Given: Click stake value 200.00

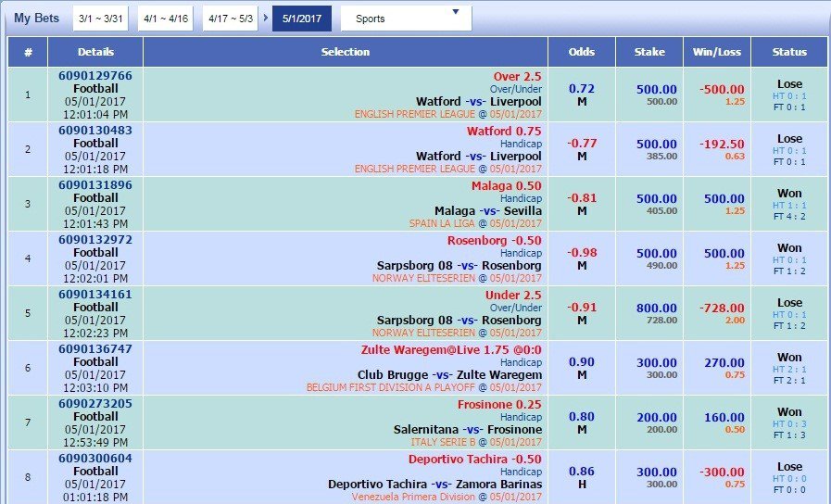Looking at the screenshot, I should 657,417.
